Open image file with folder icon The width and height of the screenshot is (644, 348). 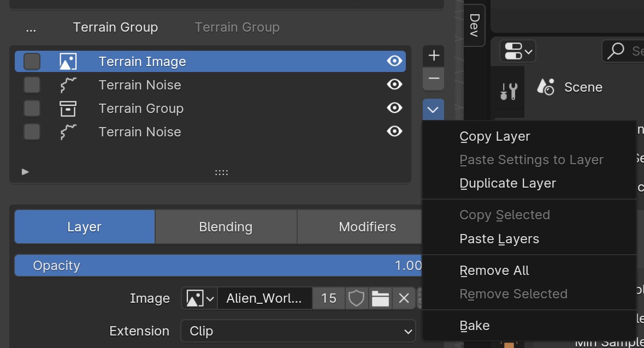pos(380,298)
